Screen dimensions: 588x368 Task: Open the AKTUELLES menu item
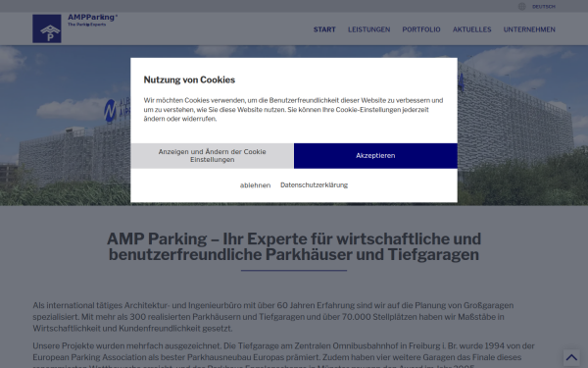[471, 29]
